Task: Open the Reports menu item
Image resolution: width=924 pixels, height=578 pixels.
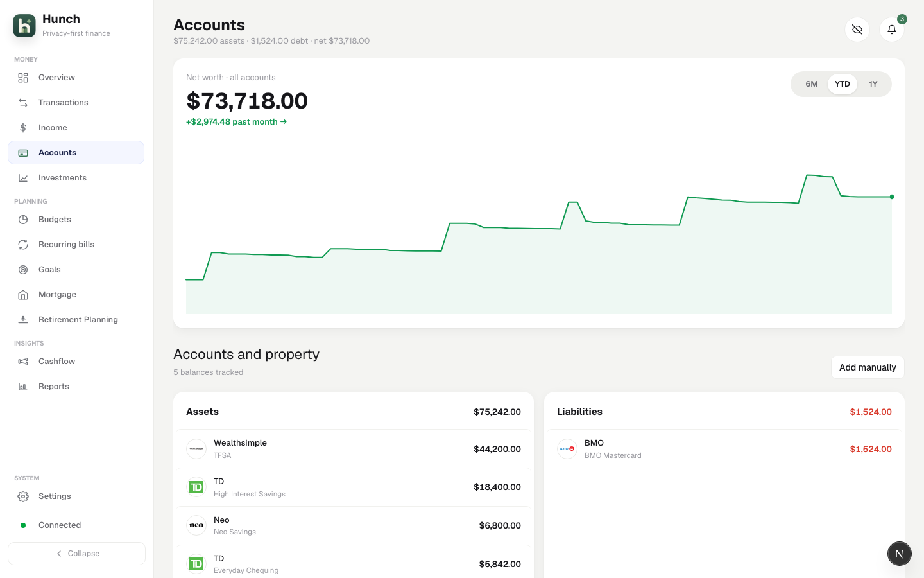Action: pyautogui.click(x=76, y=387)
